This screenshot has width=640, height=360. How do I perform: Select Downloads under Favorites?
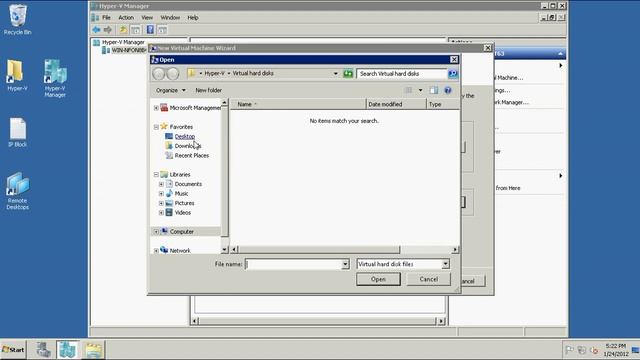(188, 146)
